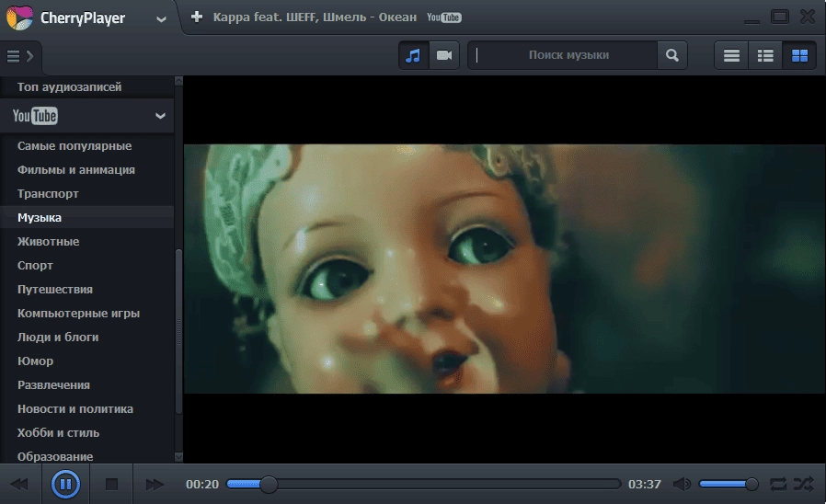Click sidebar scrollbar down arrow
Image resolution: width=826 pixels, height=504 pixels.
coord(178,457)
